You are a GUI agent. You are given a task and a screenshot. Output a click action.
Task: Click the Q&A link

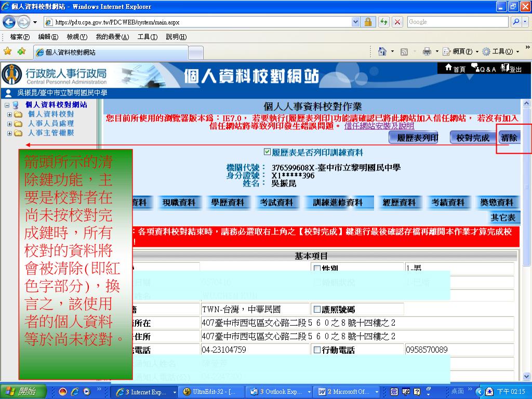tap(484, 69)
